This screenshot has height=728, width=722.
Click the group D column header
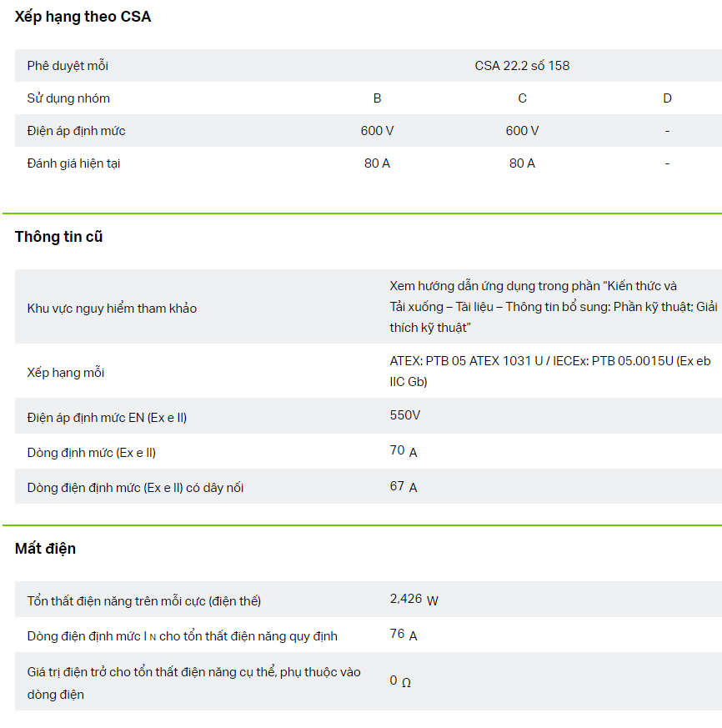(667, 98)
